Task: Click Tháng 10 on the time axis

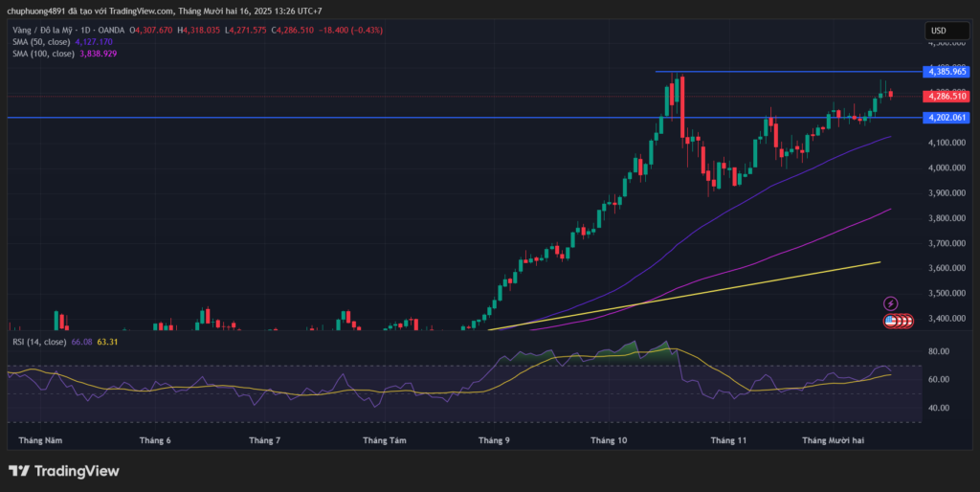Action: (x=609, y=440)
